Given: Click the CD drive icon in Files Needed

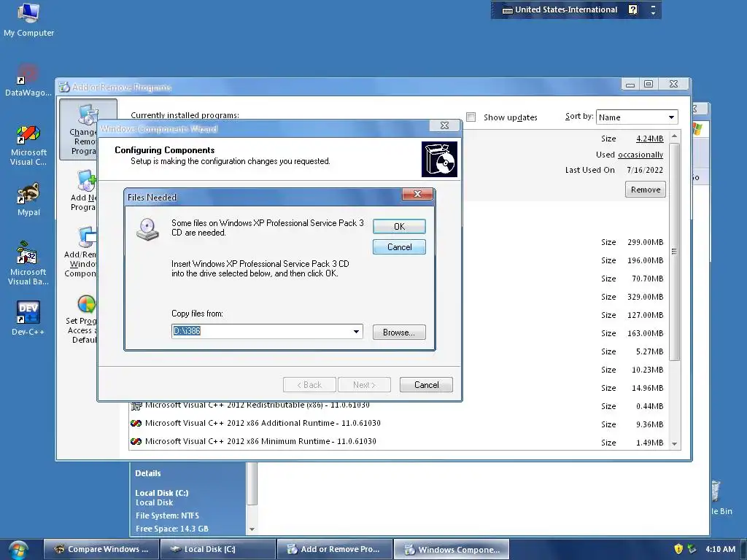Looking at the screenshot, I should pyautogui.click(x=147, y=229).
